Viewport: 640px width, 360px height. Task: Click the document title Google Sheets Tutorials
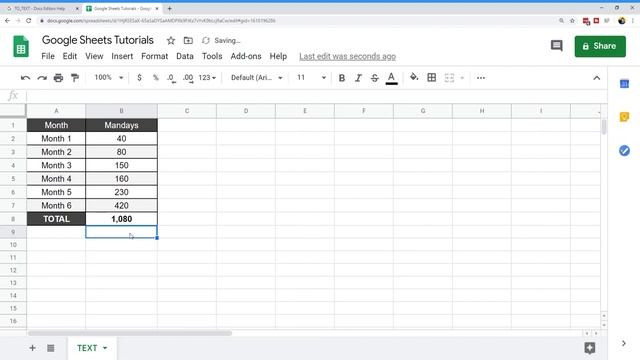[98, 40]
